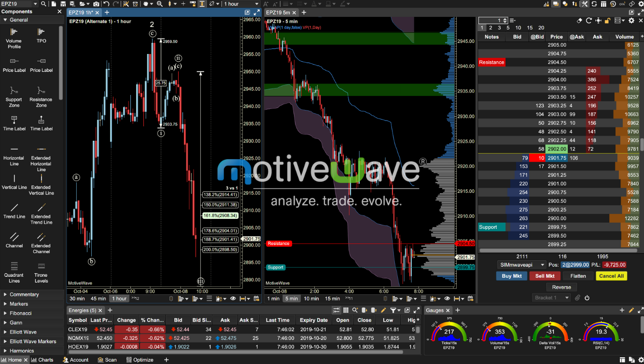Select the Volume Profile component
The width and height of the screenshot is (644, 364).
tap(14, 37)
